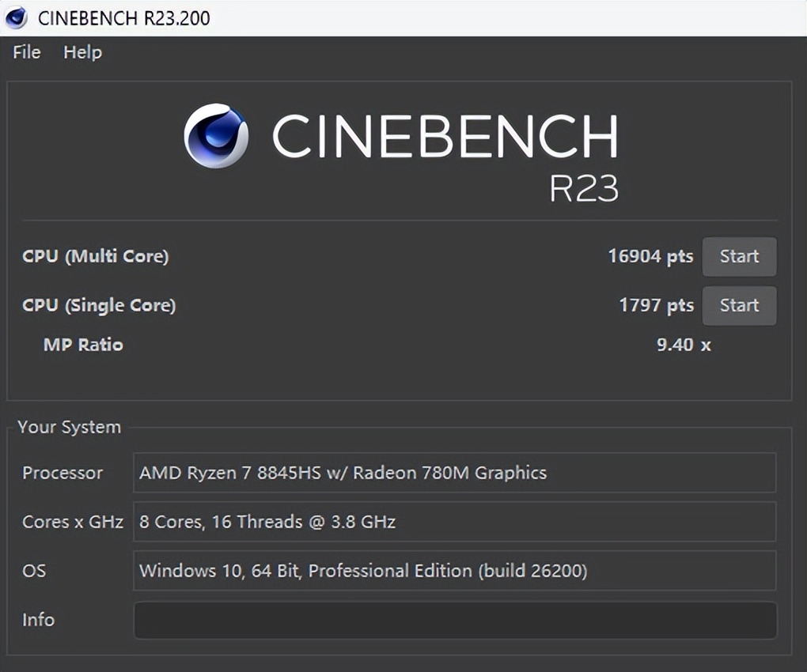Image resolution: width=807 pixels, height=672 pixels.
Task: Click the 1797 pts single core score
Action: click(x=656, y=305)
